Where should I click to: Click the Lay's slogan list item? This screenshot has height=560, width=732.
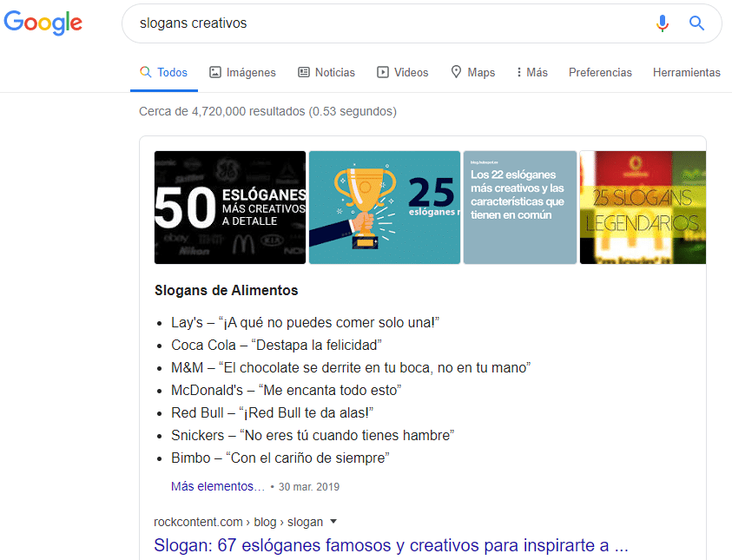pyautogui.click(x=306, y=322)
